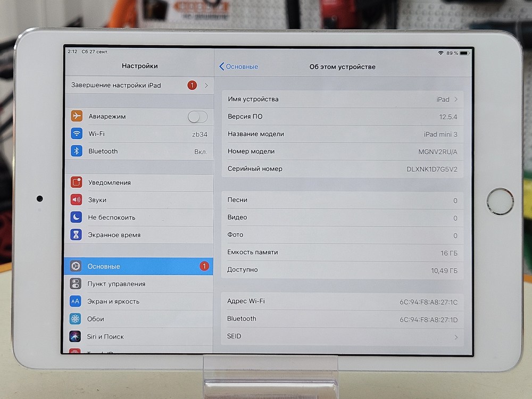
Task: Tap the Wi-Fi status bar icon
Action: pos(440,53)
